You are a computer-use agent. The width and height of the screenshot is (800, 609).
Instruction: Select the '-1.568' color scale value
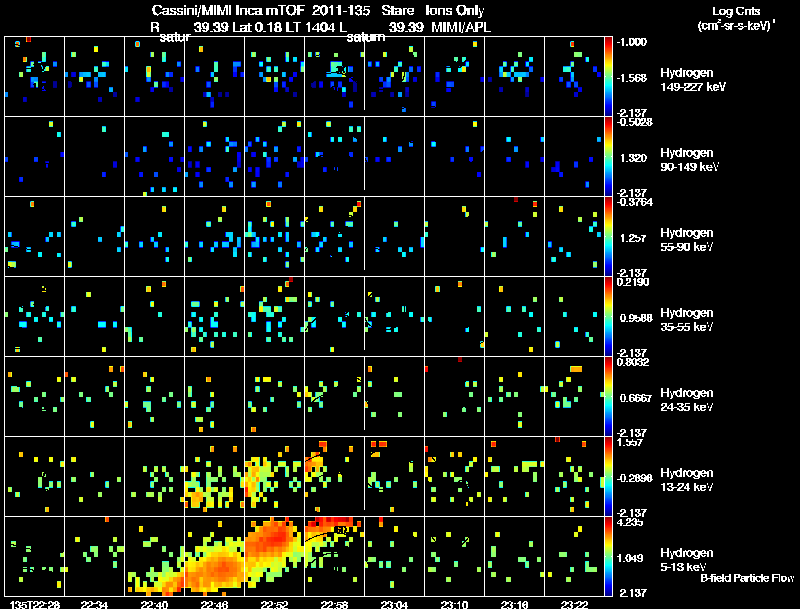pyautogui.click(x=632, y=78)
